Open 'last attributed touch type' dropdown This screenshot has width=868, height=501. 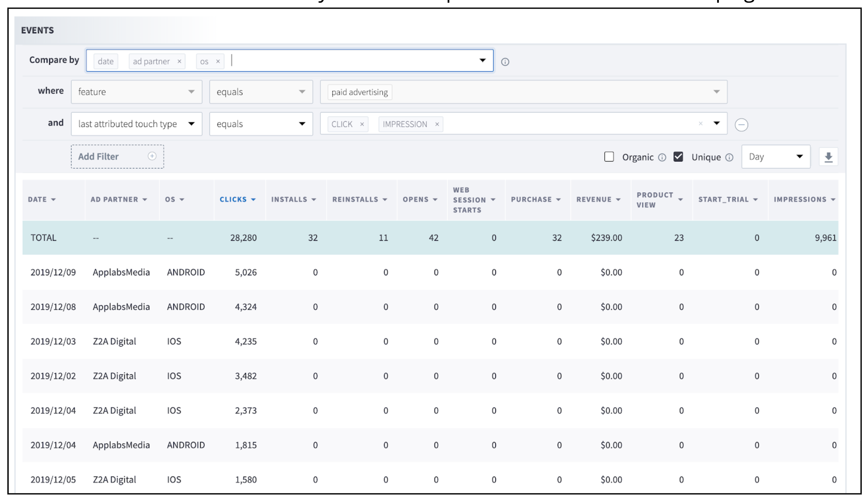136,124
